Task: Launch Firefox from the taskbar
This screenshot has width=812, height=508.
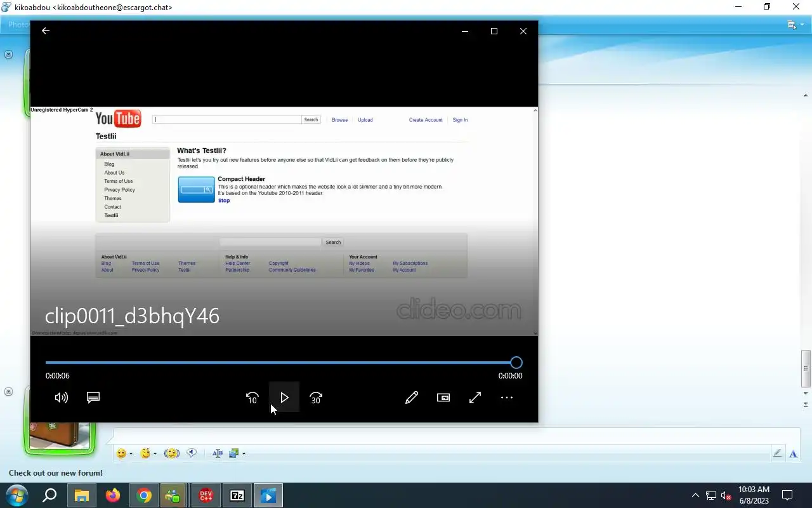Action: point(113,495)
